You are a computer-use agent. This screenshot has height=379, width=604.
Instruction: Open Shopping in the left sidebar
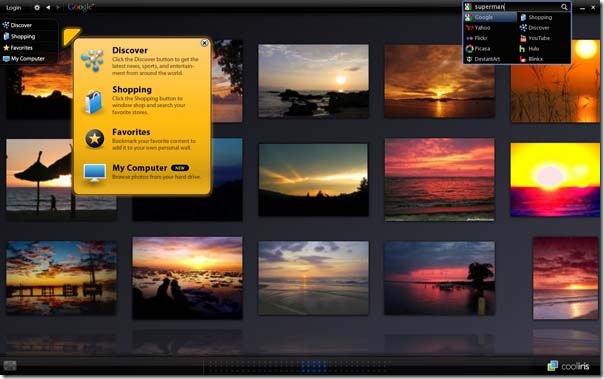tap(19, 37)
